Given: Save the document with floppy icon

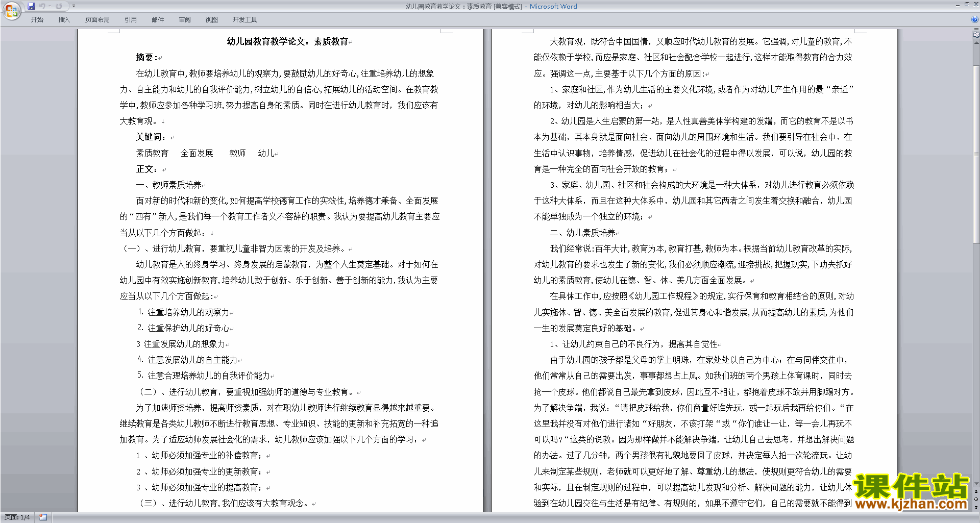Looking at the screenshot, I should (x=31, y=6).
